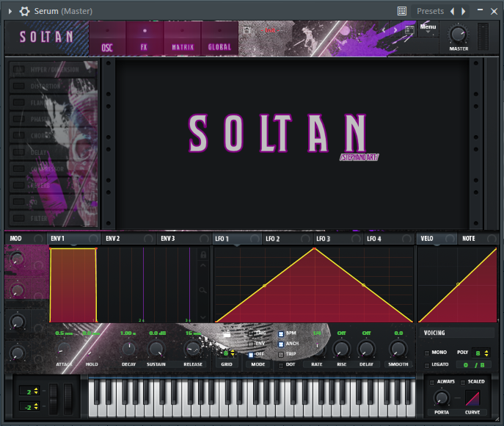Switch to the FX tab

[x=145, y=39]
